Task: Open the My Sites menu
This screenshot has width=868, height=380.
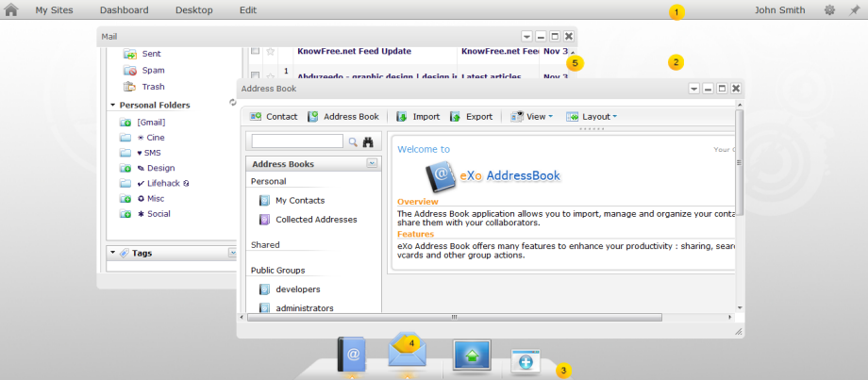Action: [54, 10]
